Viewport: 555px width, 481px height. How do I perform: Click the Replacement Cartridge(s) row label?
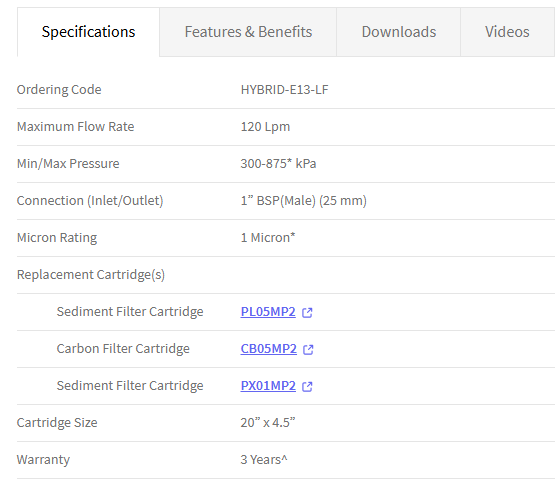(x=91, y=275)
